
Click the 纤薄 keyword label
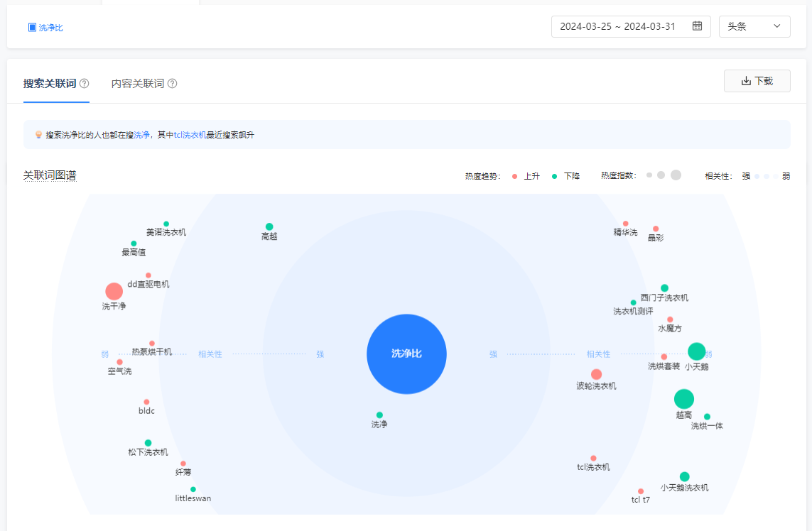183,472
